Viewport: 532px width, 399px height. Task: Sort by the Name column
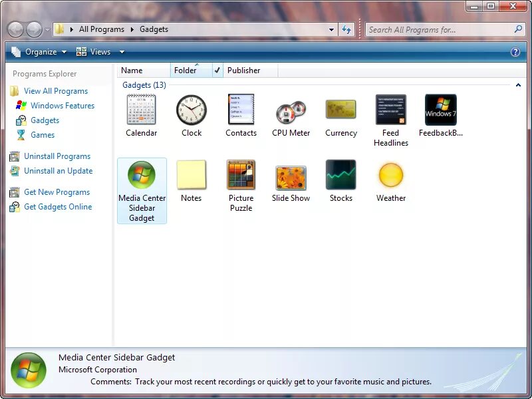[x=144, y=70]
